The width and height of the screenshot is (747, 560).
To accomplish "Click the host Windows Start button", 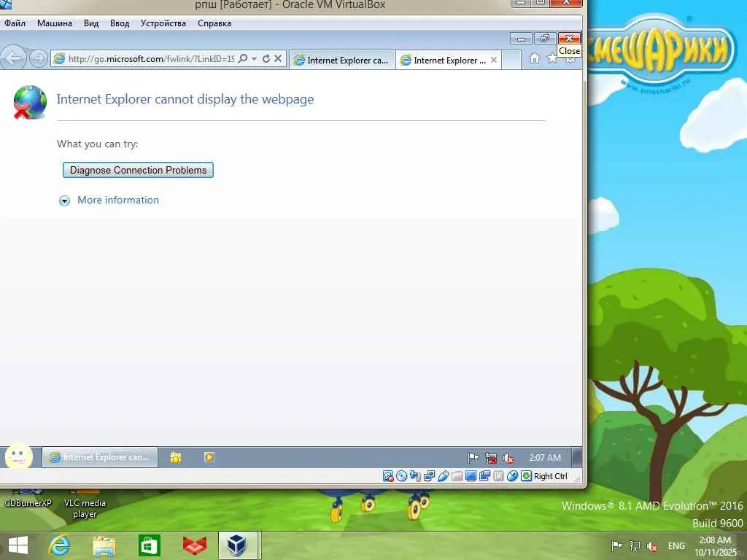I will pyautogui.click(x=18, y=545).
